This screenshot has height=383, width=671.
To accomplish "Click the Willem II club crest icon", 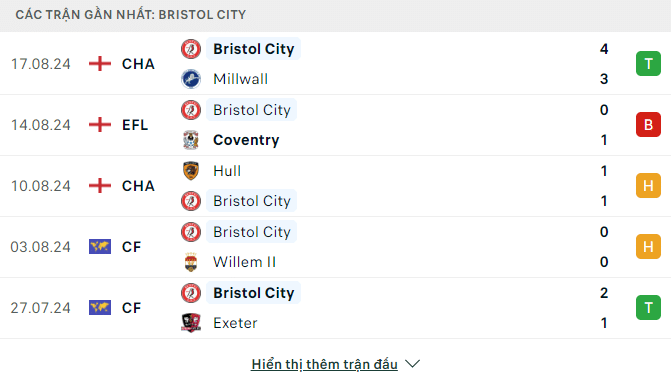I will tap(191, 262).
